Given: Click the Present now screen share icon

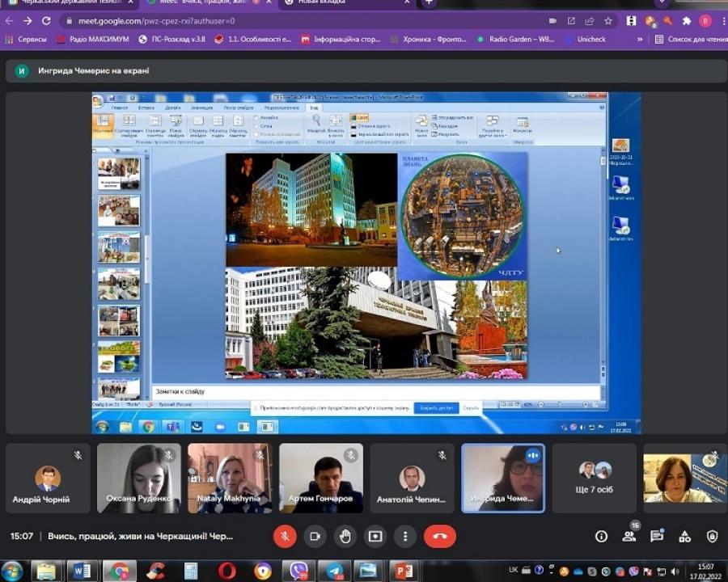Looking at the screenshot, I should click(x=375, y=537).
